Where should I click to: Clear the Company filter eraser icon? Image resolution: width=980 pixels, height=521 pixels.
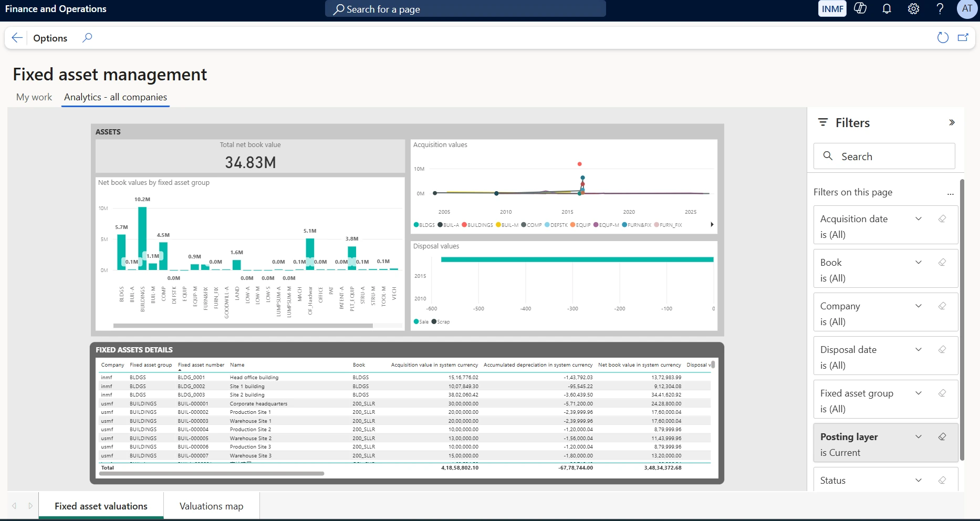point(942,306)
